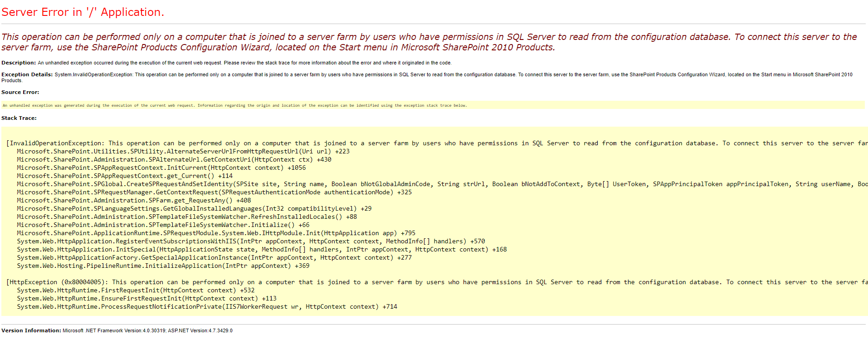Click the HttpRuntime.EnsureFirstRequestInit stack line

146,298
